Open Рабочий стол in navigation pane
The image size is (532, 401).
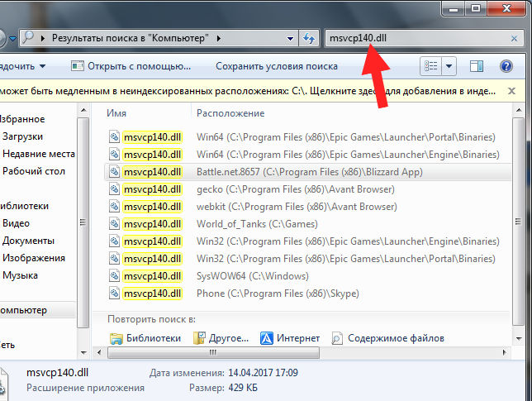(34, 171)
